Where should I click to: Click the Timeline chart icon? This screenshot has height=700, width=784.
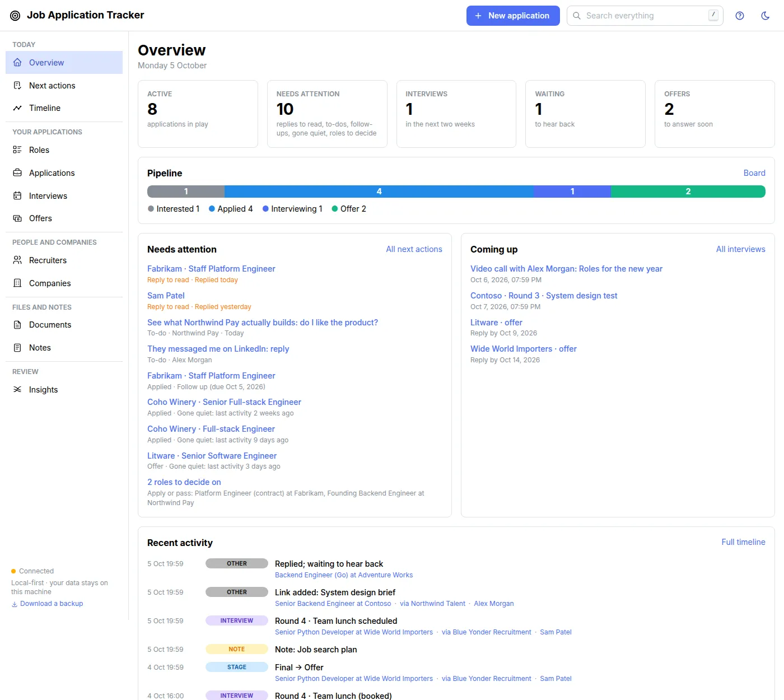17,108
